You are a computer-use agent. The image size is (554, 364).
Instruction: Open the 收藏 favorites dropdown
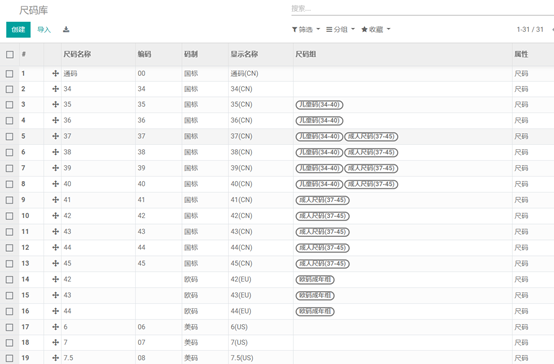(376, 29)
